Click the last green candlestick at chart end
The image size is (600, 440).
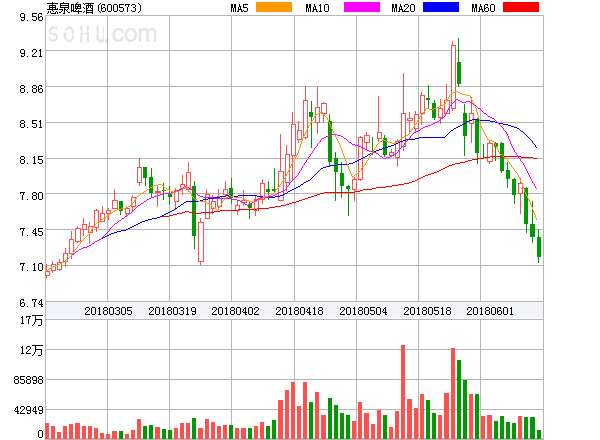(539, 247)
